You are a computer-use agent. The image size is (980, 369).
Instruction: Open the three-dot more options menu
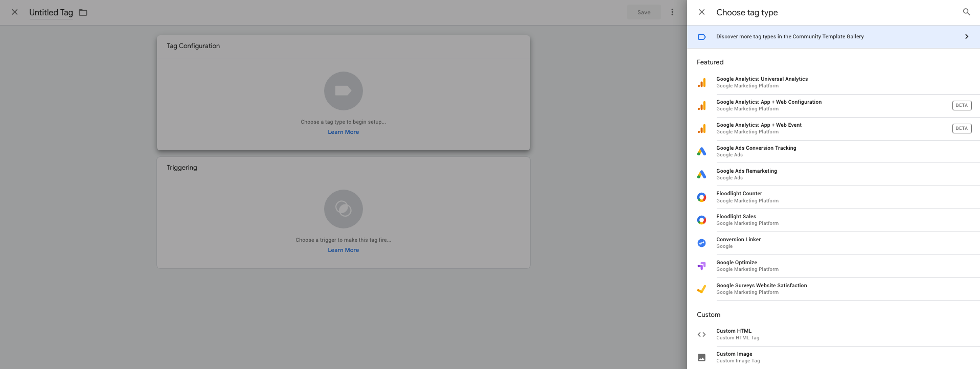(672, 12)
